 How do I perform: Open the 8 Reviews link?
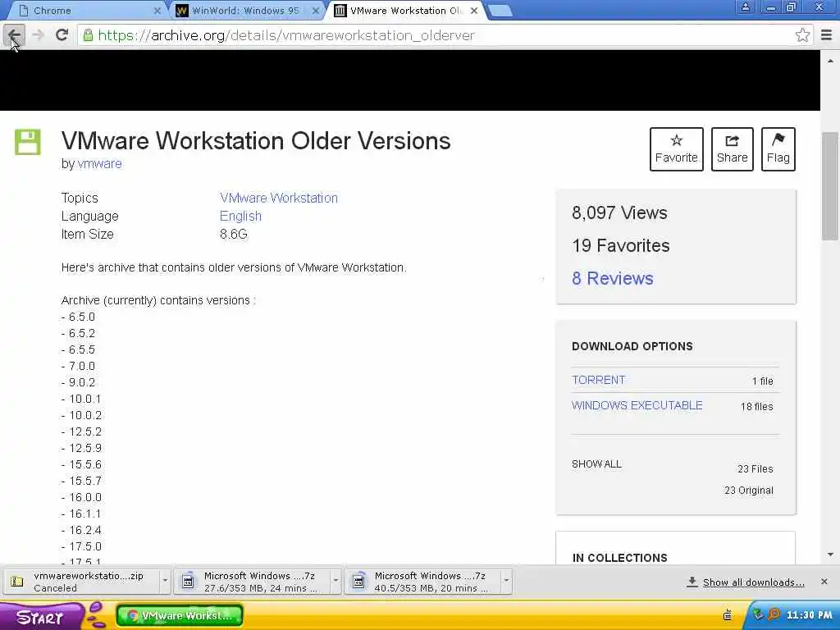pos(612,279)
